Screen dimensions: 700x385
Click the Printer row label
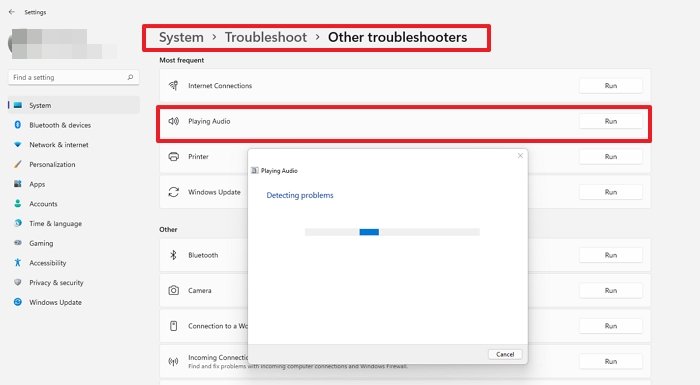tap(198, 156)
